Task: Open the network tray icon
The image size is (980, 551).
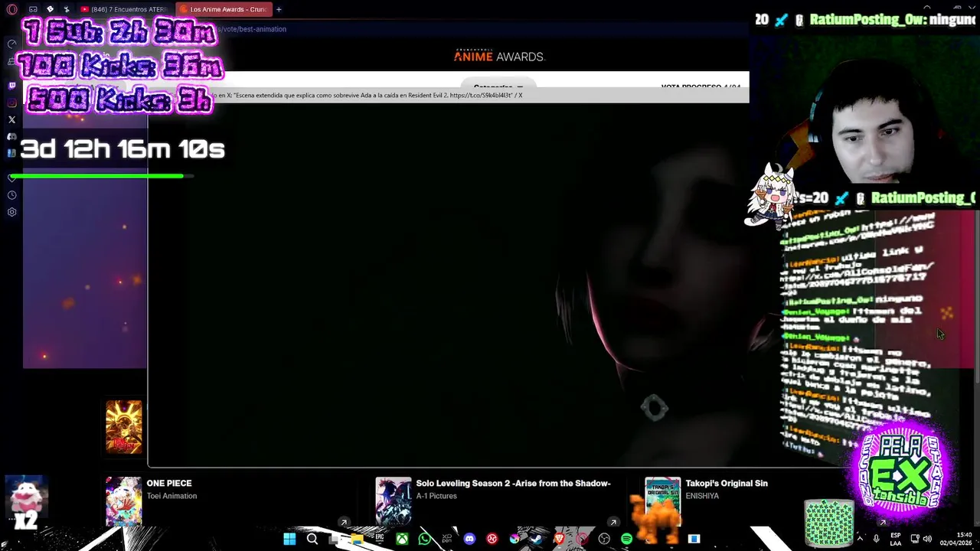Action: [x=913, y=539]
